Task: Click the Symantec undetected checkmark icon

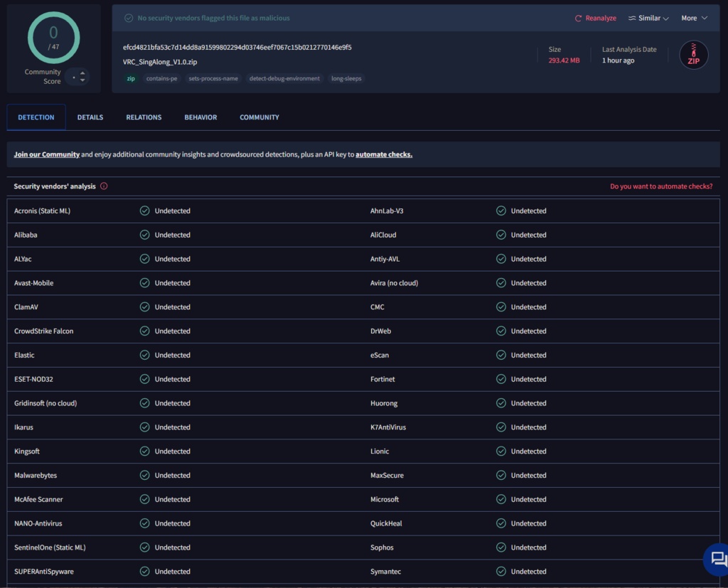Action: point(501,571)
